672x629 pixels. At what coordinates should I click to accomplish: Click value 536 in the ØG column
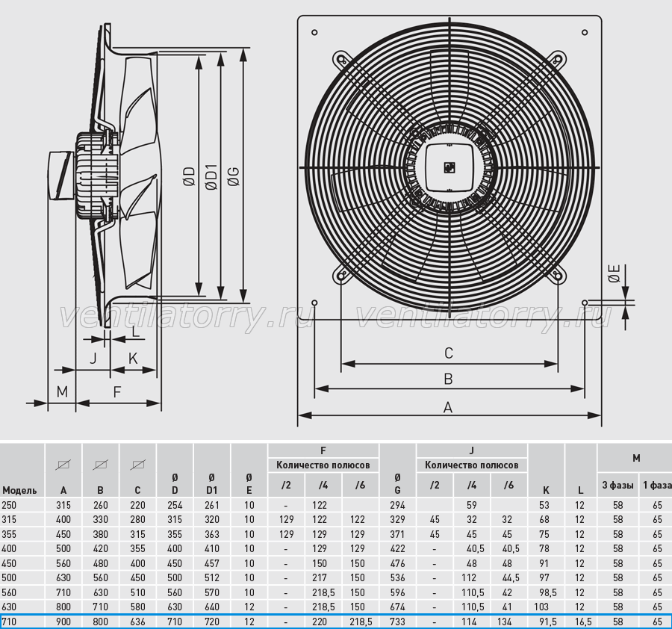click(x=397, y=577)
